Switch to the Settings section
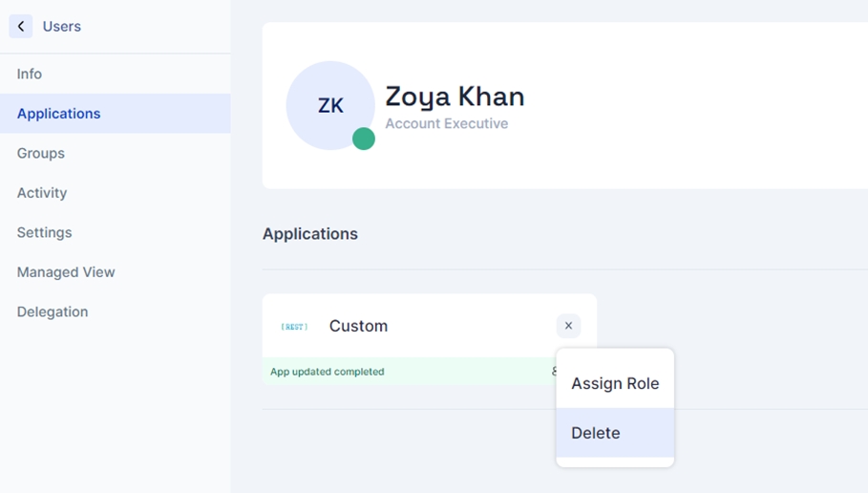Viewport: 868px width, 493px height. tap(45, 232)
